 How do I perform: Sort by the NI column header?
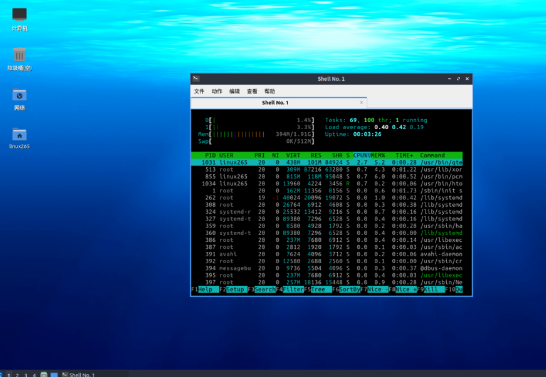275,155
